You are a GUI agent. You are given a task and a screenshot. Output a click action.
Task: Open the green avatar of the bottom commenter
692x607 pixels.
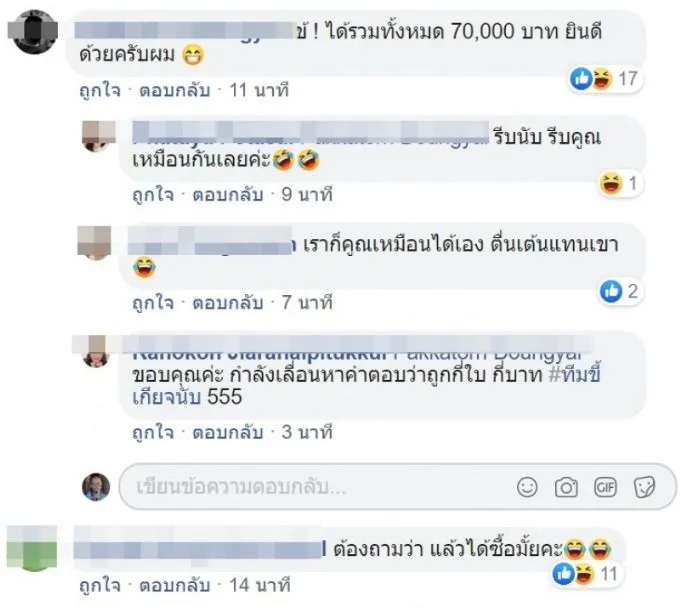[33, 548]
